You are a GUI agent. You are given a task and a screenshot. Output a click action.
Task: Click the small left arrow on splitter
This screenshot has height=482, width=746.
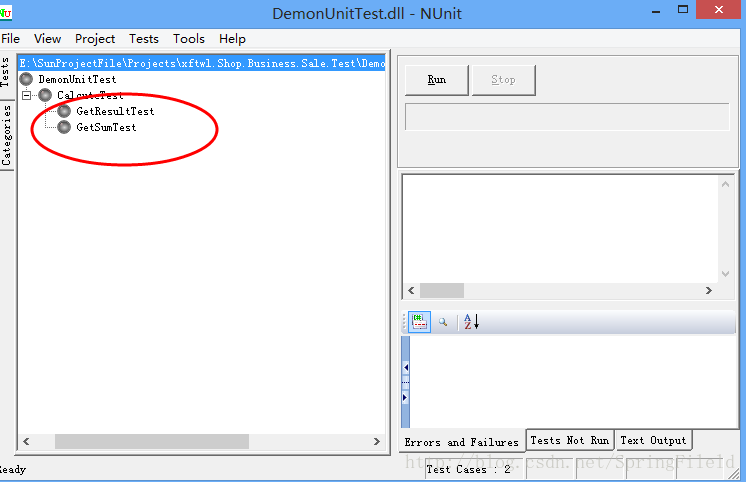[405, 367]
